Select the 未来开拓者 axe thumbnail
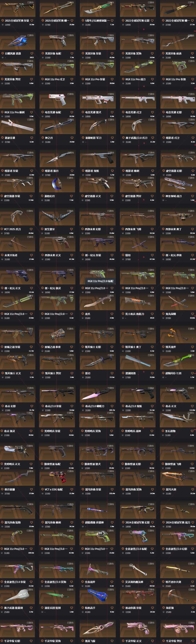Image resolution: width=196 pixels, height=644 pixels. 17,244
